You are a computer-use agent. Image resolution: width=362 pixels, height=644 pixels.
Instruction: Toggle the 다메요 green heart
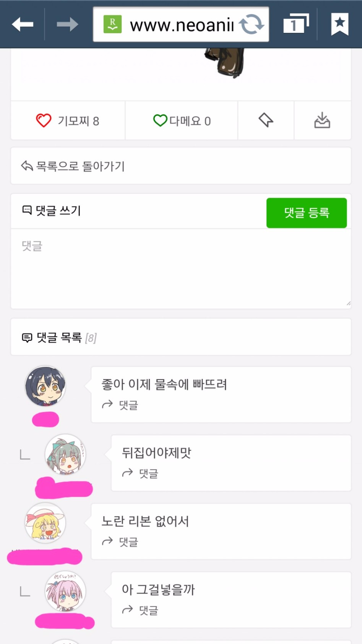click(182, 120)
